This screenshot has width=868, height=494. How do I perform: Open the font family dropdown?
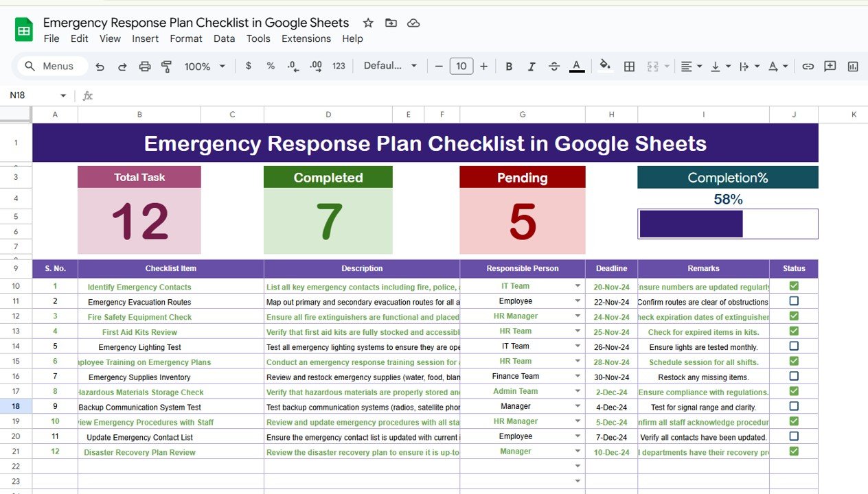click(390, 66)
